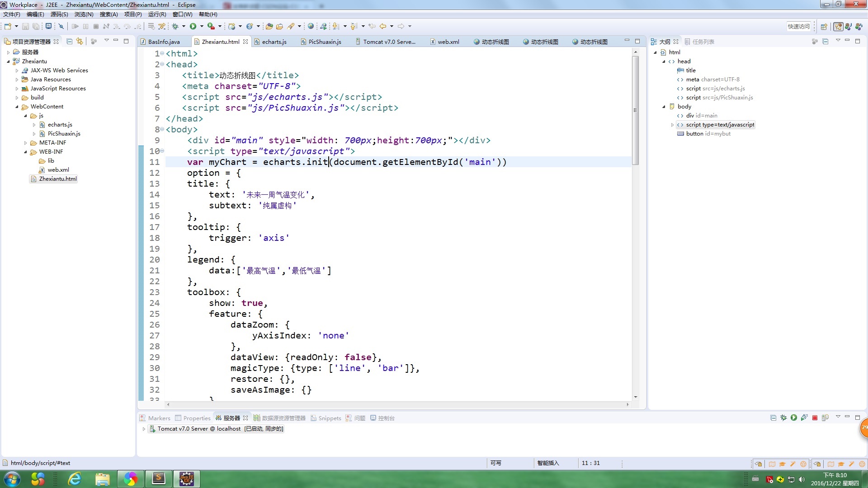
Task: Open the 文件(F) menu
Action: tap(12, 14)
